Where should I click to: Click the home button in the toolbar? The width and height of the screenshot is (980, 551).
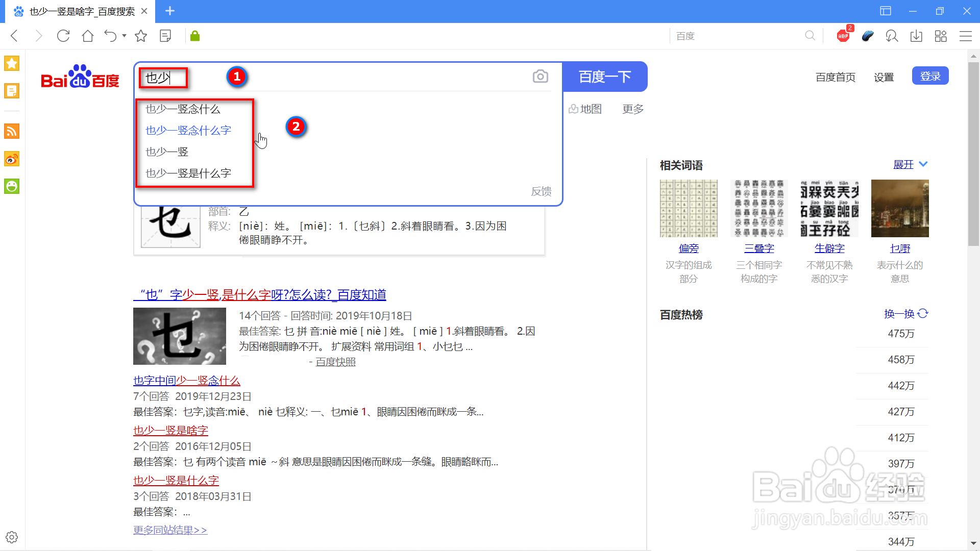(x=87, y=36)
